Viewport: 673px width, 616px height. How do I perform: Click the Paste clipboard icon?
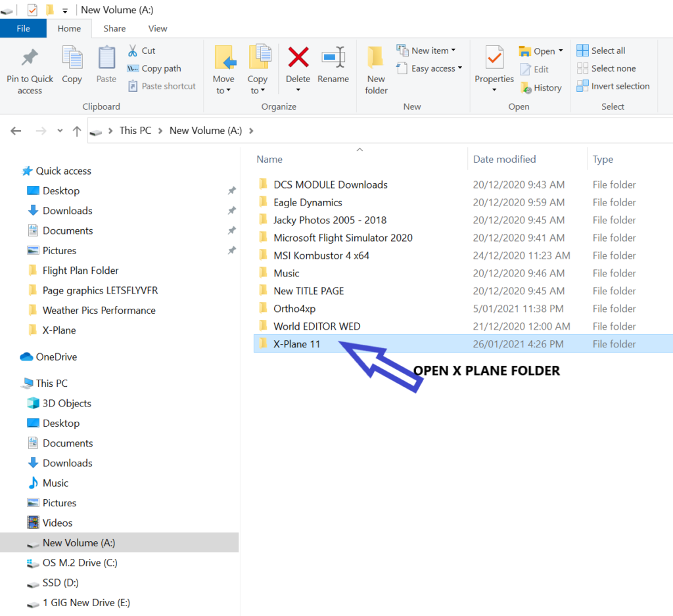(106, 58)
